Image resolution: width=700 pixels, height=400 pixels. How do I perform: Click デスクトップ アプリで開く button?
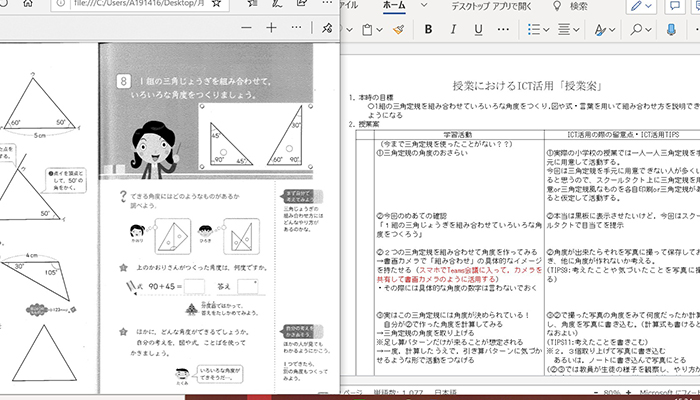[491, 6]
